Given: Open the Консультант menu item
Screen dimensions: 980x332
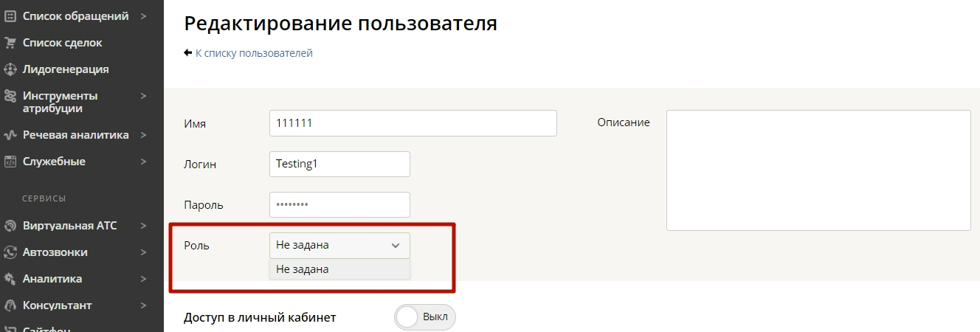Looking at the screenshot, I should [58, 305].
